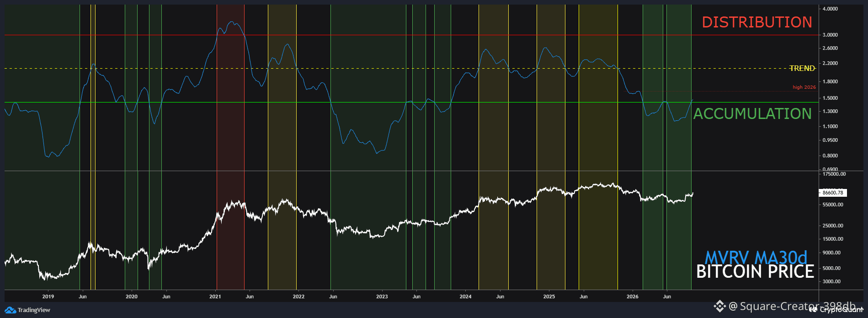Click the 2024 year marker on time axis
The image size is (868, 318).
click(465, 296)
